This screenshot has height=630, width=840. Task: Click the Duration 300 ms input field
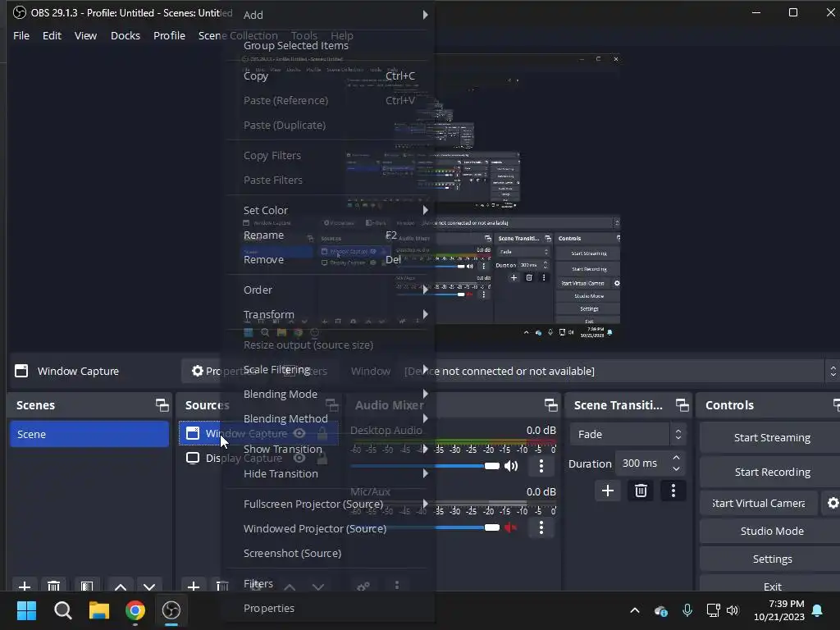(x=643, y=463)
